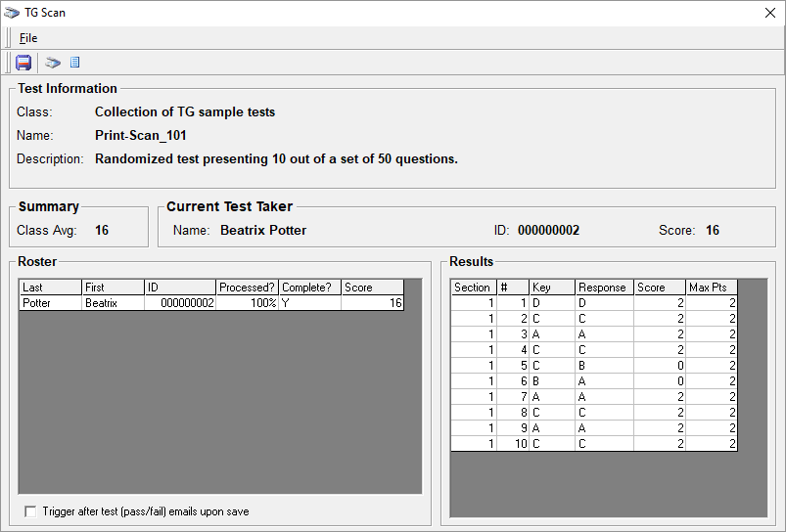Sort Roster by the Score column header
The height and width of the screenshot is (532, 786).
click(372, 288)
